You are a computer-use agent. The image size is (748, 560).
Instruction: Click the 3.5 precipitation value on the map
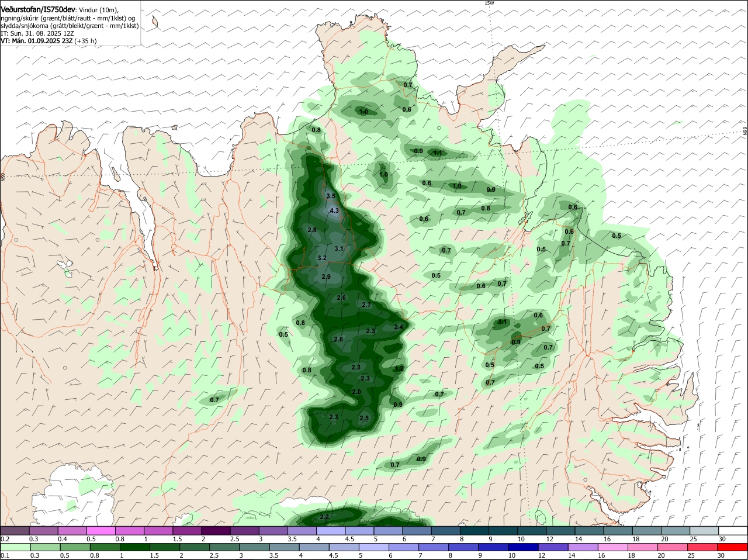331,196
